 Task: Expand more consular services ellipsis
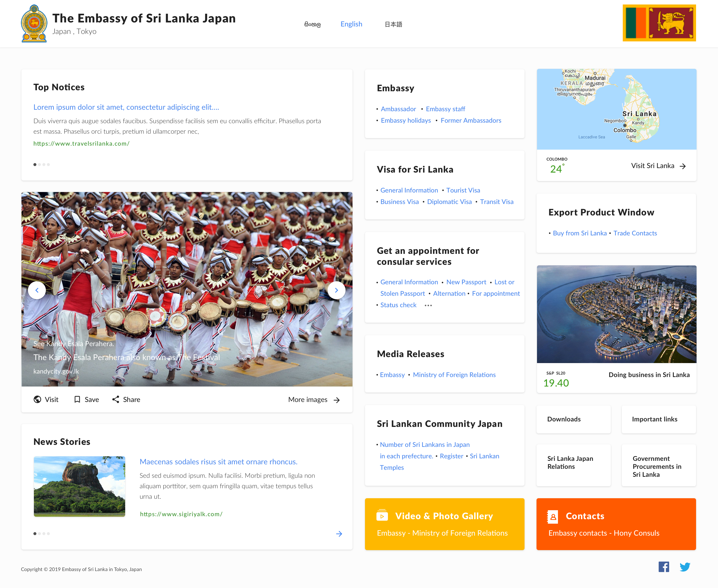(x=428, y=305)
